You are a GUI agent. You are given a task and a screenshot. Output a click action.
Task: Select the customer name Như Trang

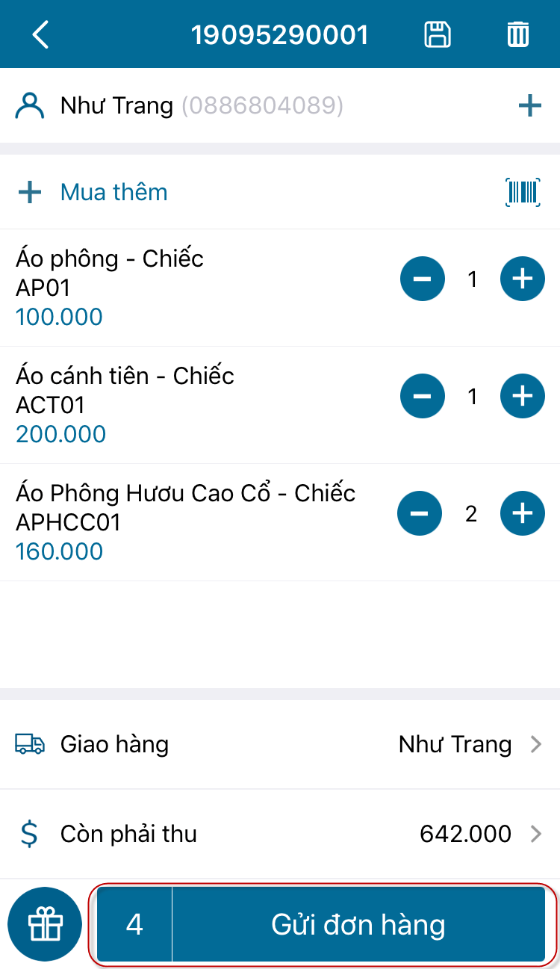point(116,106)
